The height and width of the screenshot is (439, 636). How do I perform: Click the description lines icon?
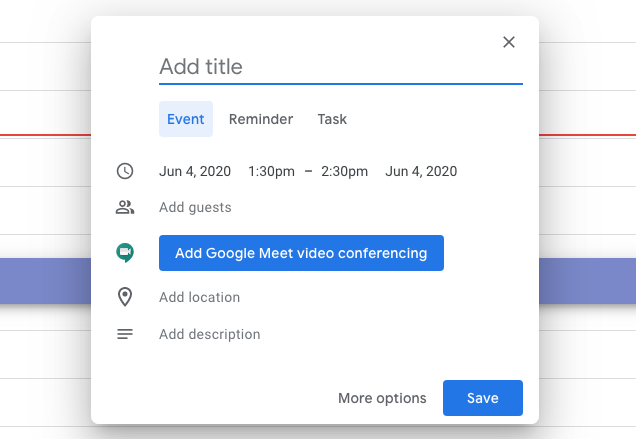click(x=125, y=334)
